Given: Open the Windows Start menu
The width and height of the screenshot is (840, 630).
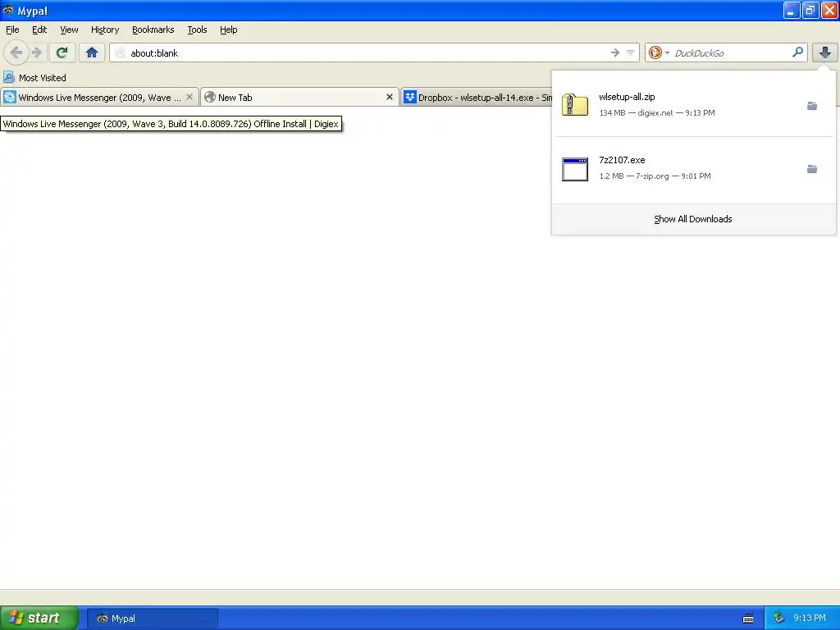Looking at the screenshot, I should (x=39, y=619).
